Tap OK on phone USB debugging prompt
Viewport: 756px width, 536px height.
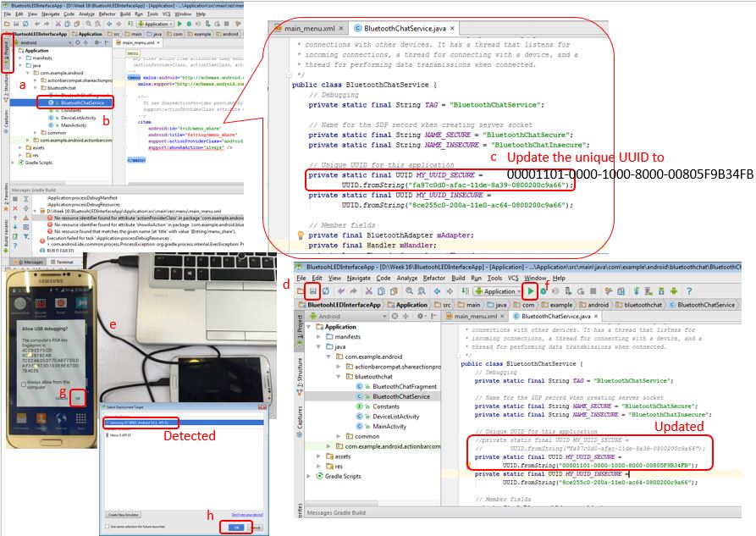tap(78, 398)
